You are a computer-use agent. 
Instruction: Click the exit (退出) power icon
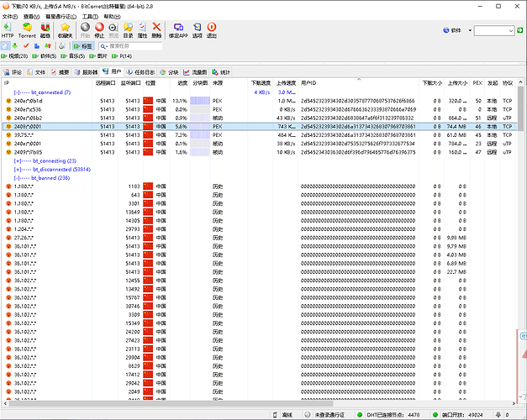[212, 27]
